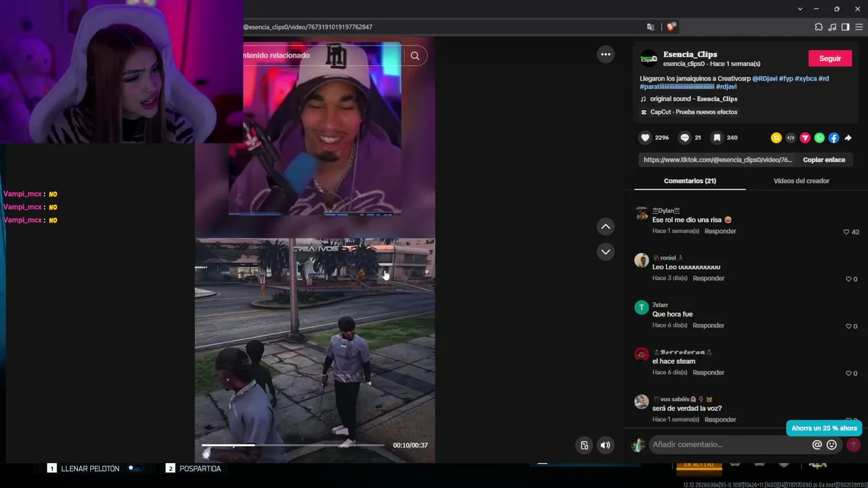Open the @RDjavi mention link
Screen dimensions: 868x488
click(765, 79)
